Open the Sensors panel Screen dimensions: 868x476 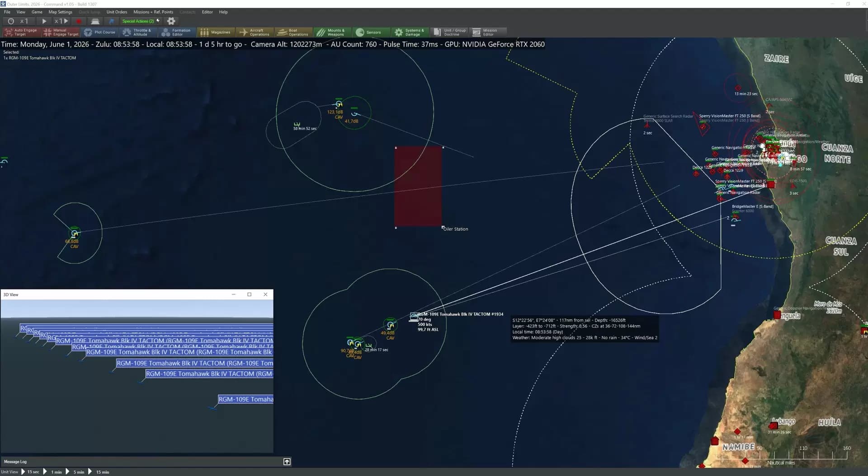tap(369, 32)
